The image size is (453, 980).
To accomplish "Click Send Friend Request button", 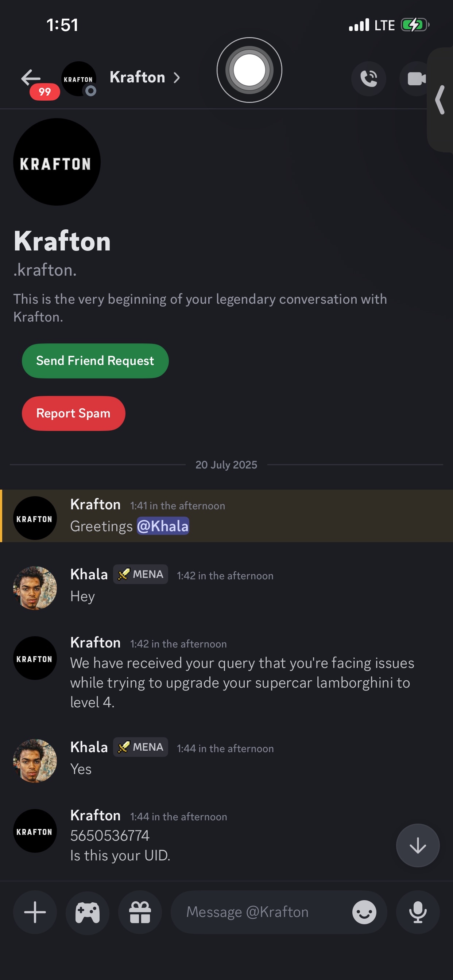I will pyautogui.click(x=95, y=361).
